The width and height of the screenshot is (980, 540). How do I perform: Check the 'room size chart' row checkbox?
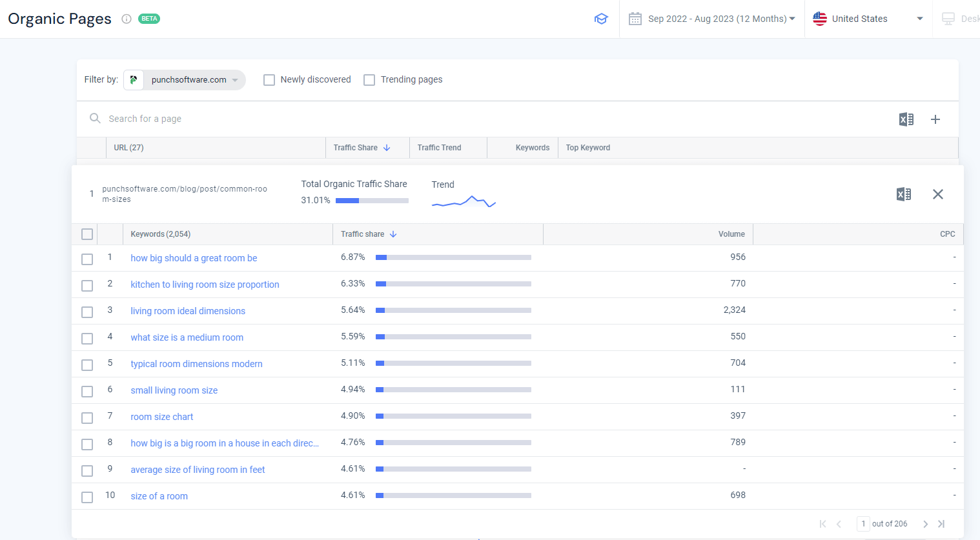click(x=87, y=418)
